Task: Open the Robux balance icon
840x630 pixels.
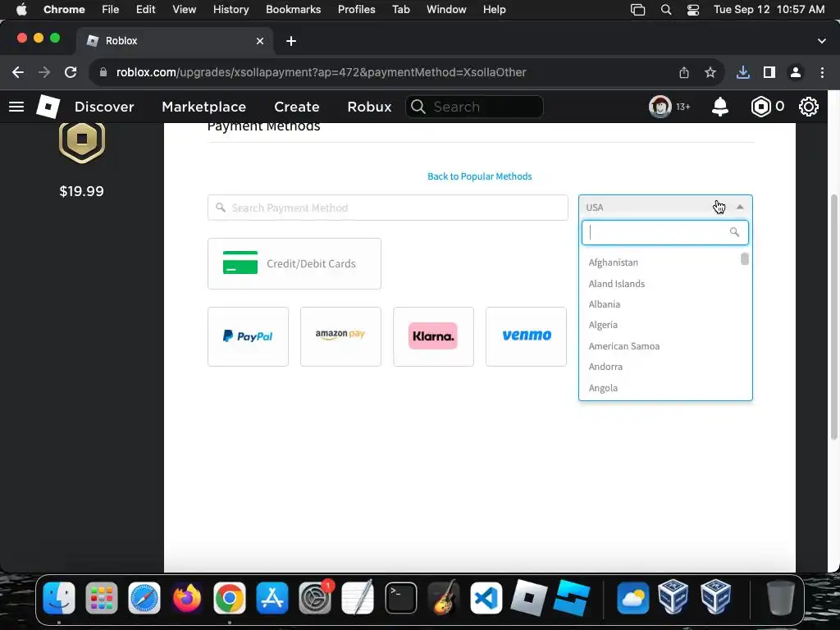Action: pyautogui.click(x=760, y=107)
